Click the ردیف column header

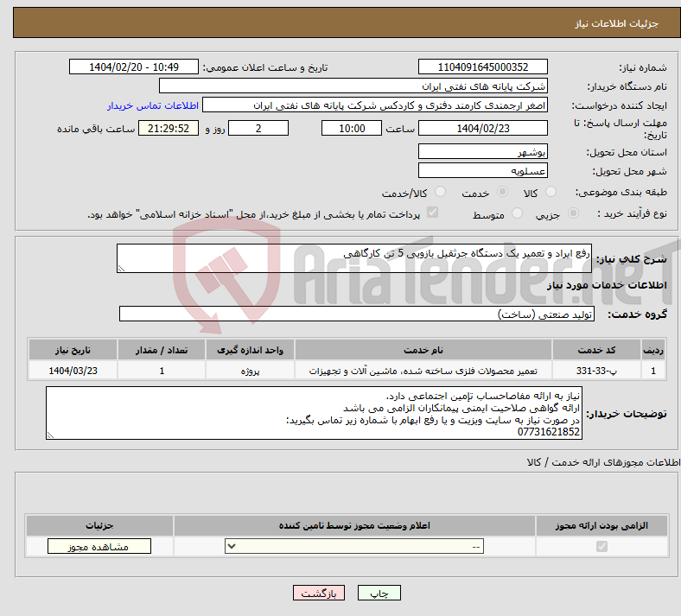[653, 350]
